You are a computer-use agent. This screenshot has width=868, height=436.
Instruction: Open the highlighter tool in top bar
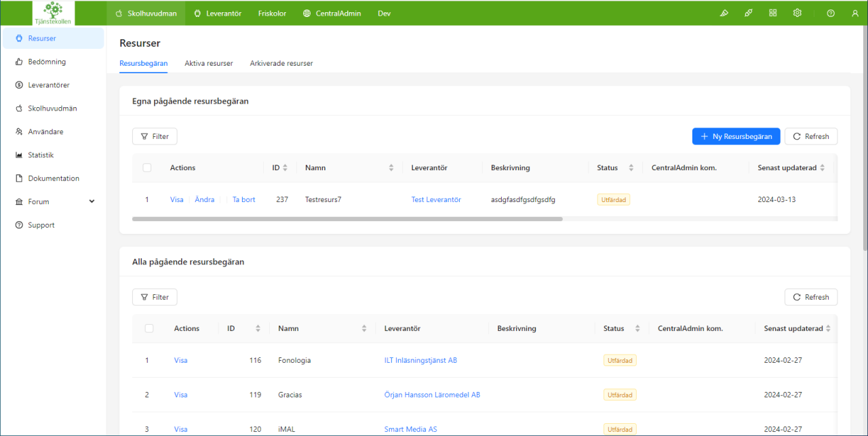[724, 13]
